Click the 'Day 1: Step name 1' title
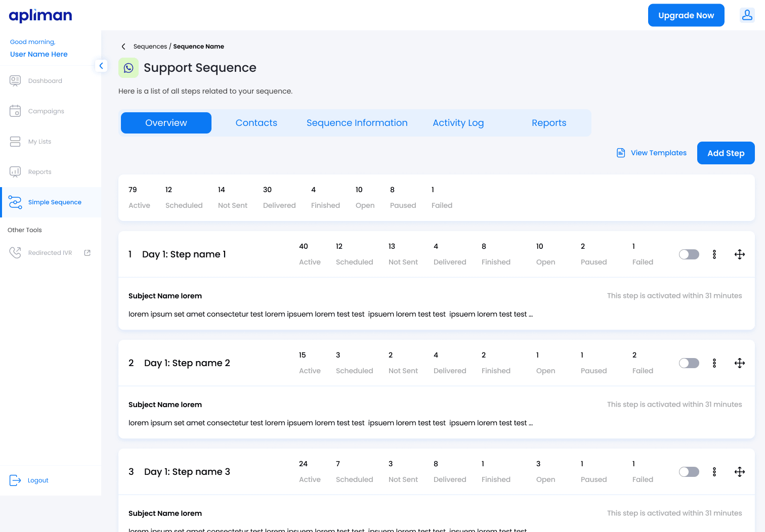Image resolution: width=765 pixels, height=532 pixels. [x=184, y=254]
